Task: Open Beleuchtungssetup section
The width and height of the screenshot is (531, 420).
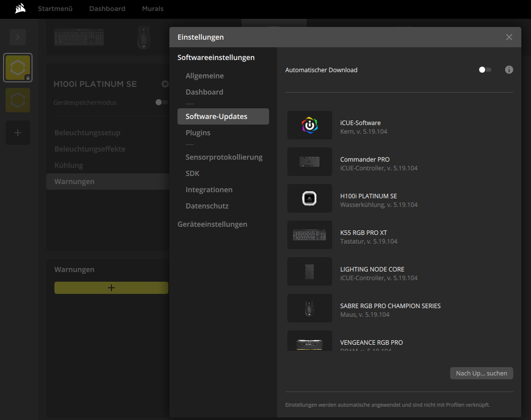Action: [x=87, y=133]
